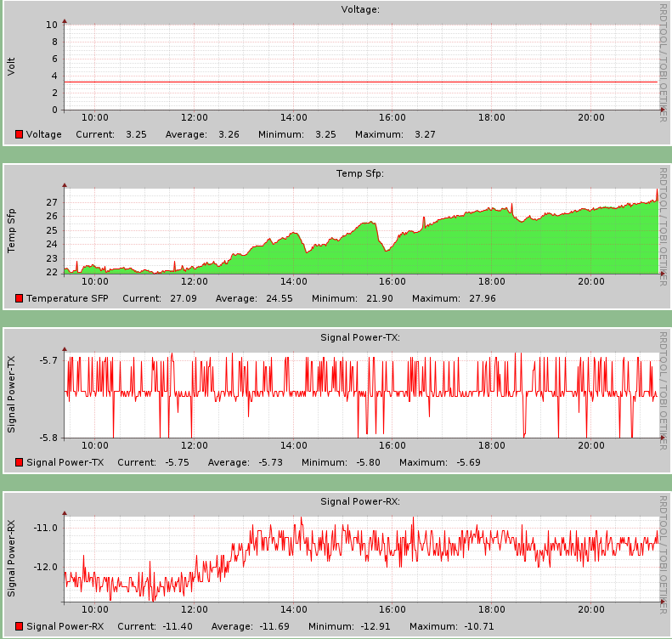Viewport: 672px width, 639px height.
Task: Click the 20:00 label on the Signal Power-RX graph
Action: click(x=590, y=609)
